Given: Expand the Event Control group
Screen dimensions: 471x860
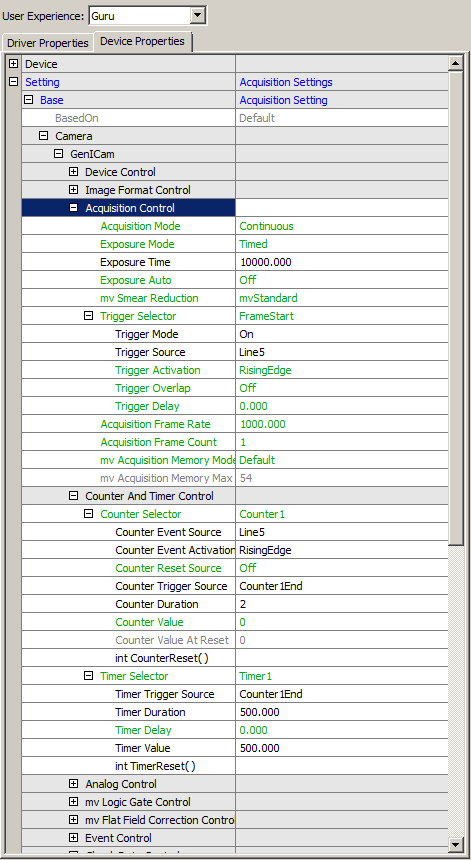Looking at the screenshot, I should pyautogui.click(x=73, y=838).
